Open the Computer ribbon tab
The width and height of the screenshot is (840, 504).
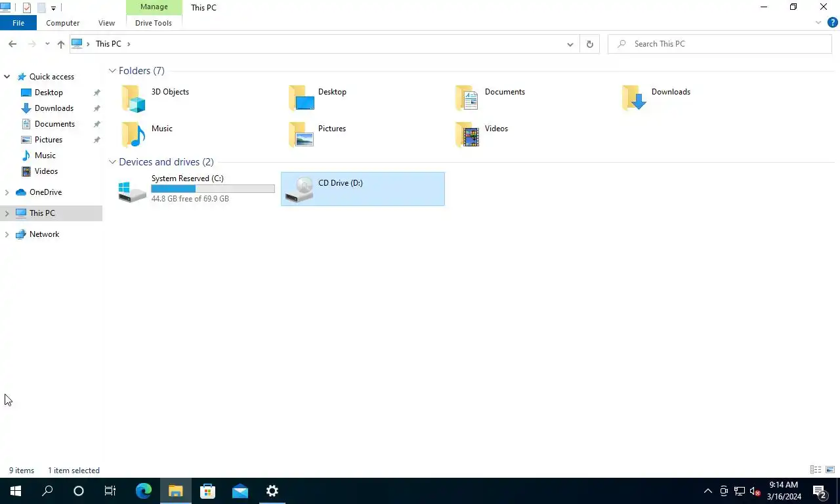[x=62, y=23]
